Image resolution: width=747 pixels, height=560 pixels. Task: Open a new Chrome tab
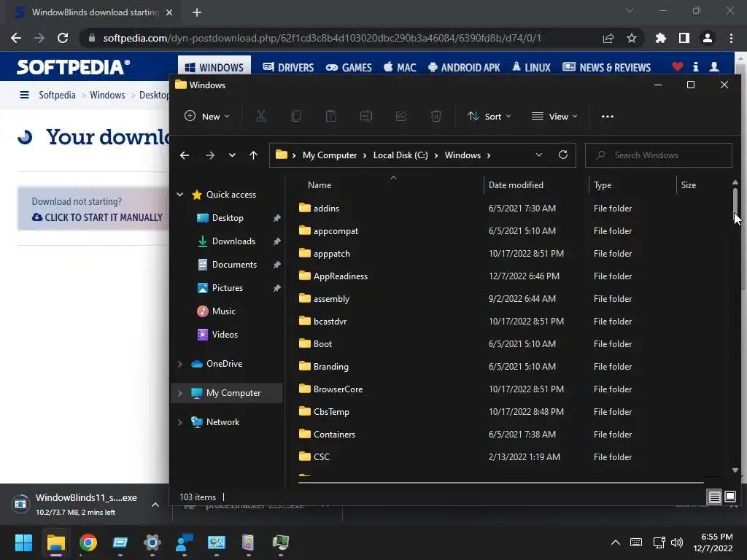[197, 12]
